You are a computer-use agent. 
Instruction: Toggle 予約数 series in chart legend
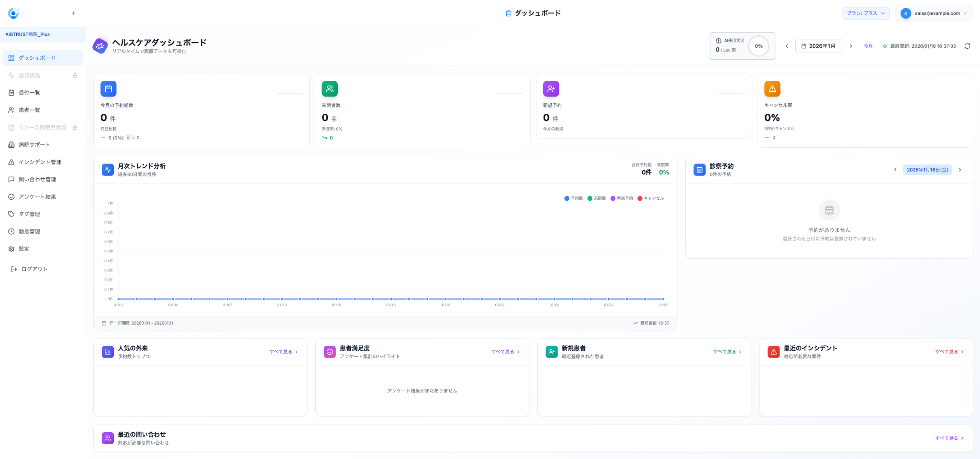[574, 198]
